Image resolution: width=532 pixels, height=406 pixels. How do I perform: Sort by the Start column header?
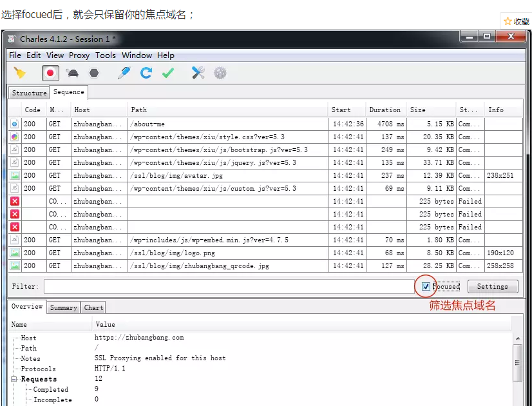tap(347, 110)
